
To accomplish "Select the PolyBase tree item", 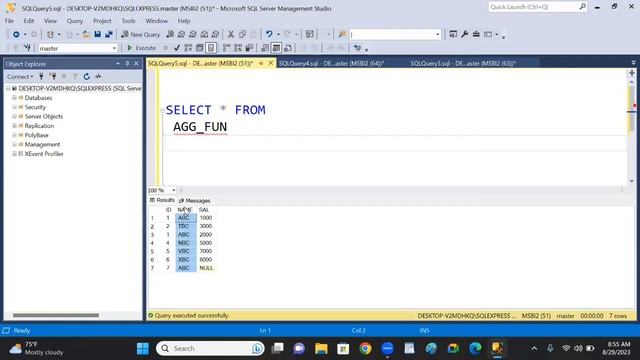I will (36, 135).
